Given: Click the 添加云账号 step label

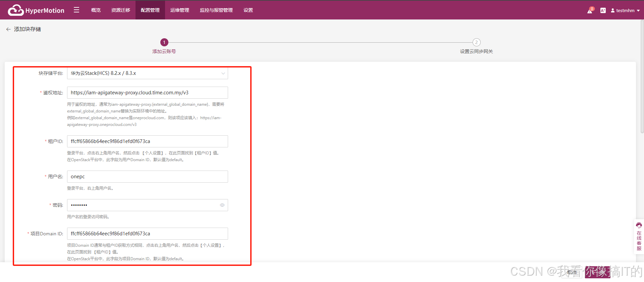Looking at the screenshot, I should [x=164, y=51].
